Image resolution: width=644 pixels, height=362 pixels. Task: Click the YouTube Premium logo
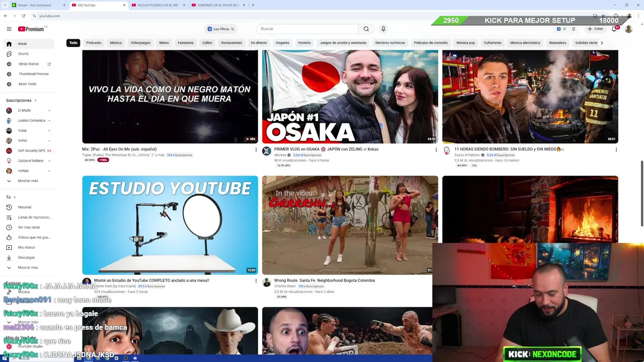click(x=31, y=29)
